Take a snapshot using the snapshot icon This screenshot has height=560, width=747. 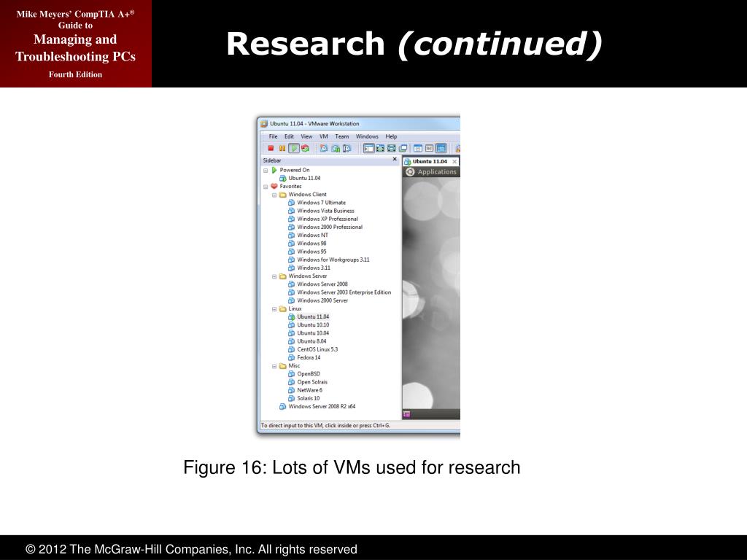pyautogui.click(x=324, y=149)
